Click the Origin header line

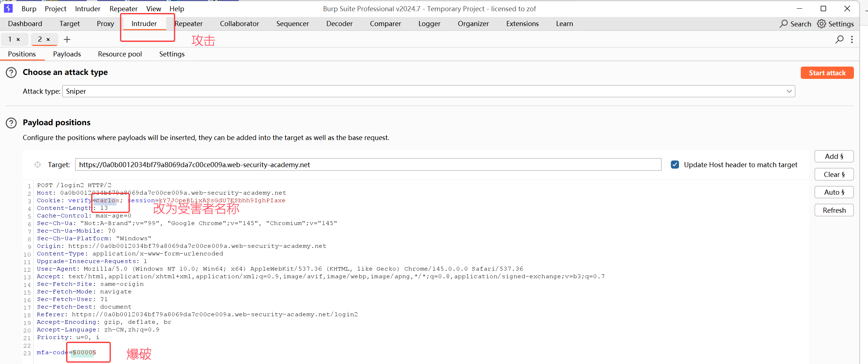coord(181,246)
